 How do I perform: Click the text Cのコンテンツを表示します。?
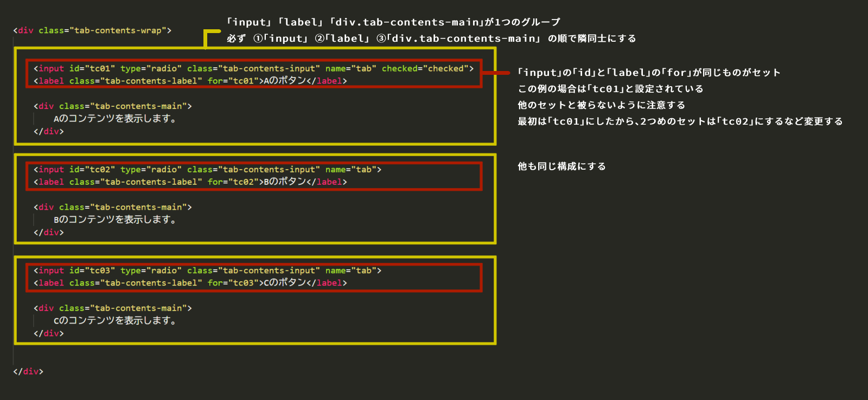pos(114,320)
